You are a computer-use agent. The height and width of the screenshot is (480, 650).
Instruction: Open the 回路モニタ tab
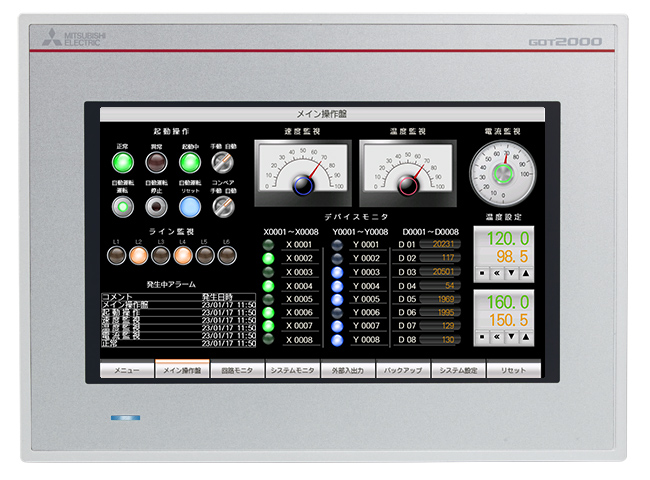tap(237, 370)
